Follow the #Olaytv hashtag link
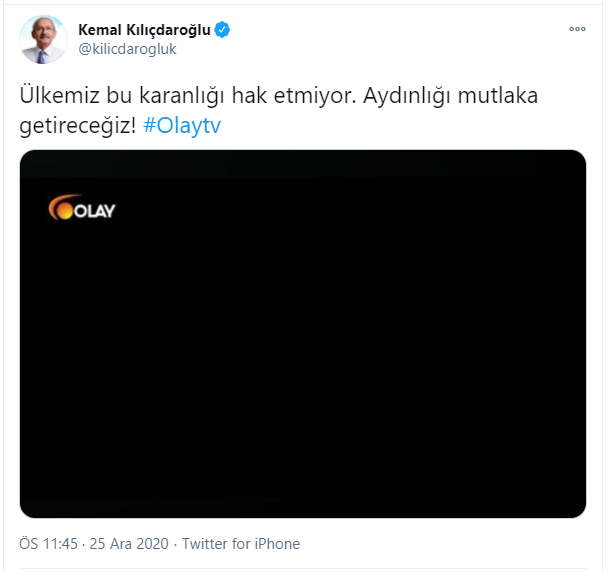 tap(182, 125)
